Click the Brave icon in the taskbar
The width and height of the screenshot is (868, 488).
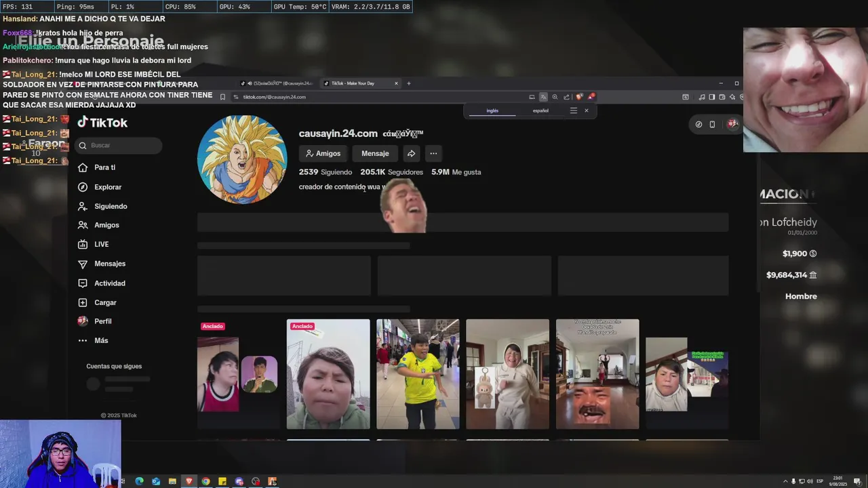(x=189, y=481)
